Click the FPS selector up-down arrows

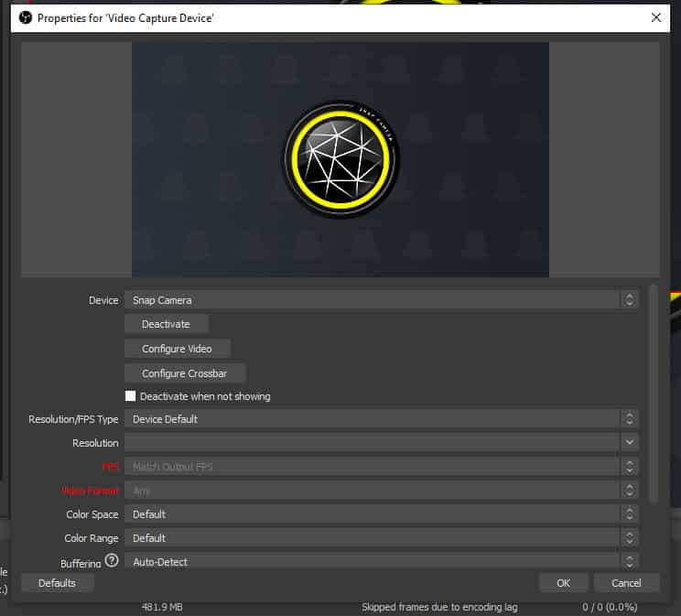[x=630, y=467]
